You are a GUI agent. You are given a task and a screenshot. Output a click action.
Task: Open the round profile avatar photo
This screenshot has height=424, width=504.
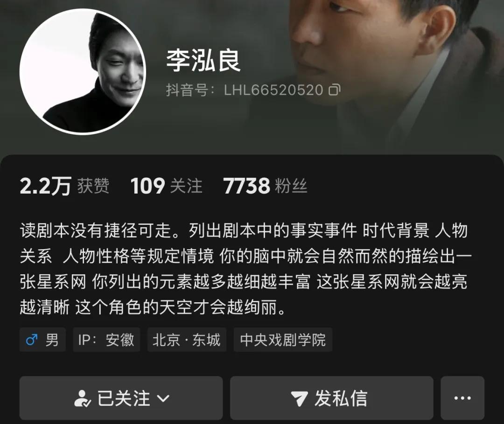coord(83,71)
